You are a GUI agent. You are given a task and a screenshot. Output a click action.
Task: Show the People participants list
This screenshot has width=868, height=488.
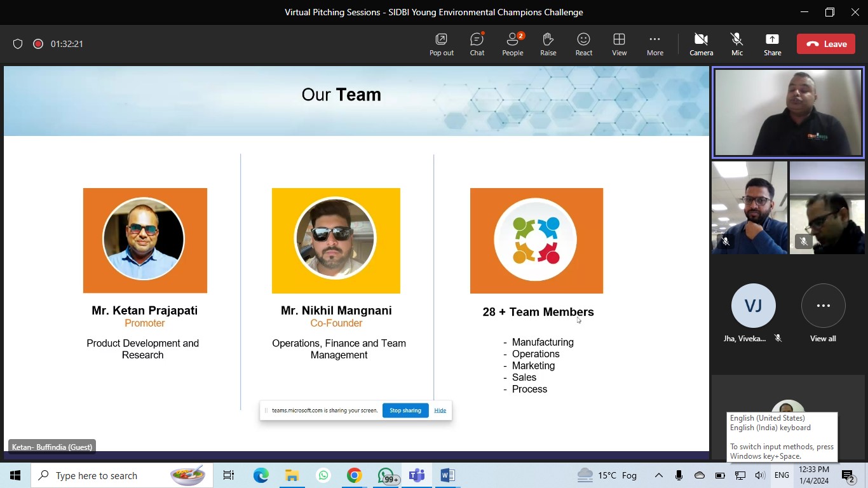pos(512,44)
